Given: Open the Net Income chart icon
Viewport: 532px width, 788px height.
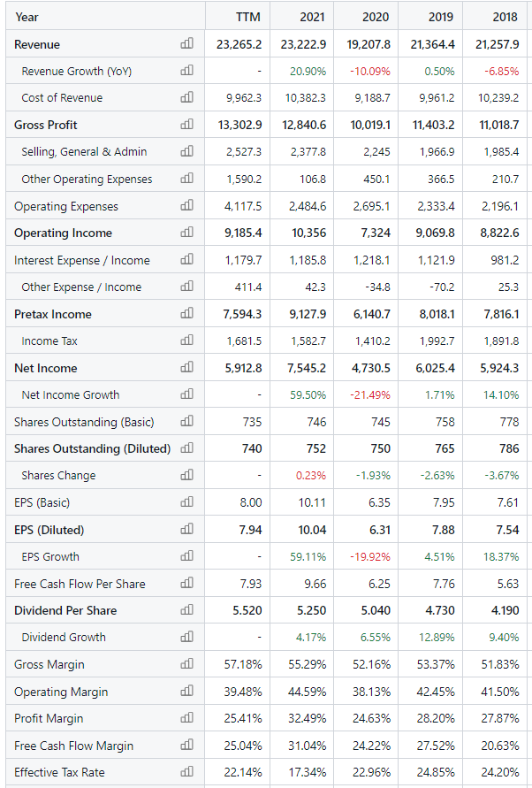Looking at the screenshot, I should (x=186, y=367).
